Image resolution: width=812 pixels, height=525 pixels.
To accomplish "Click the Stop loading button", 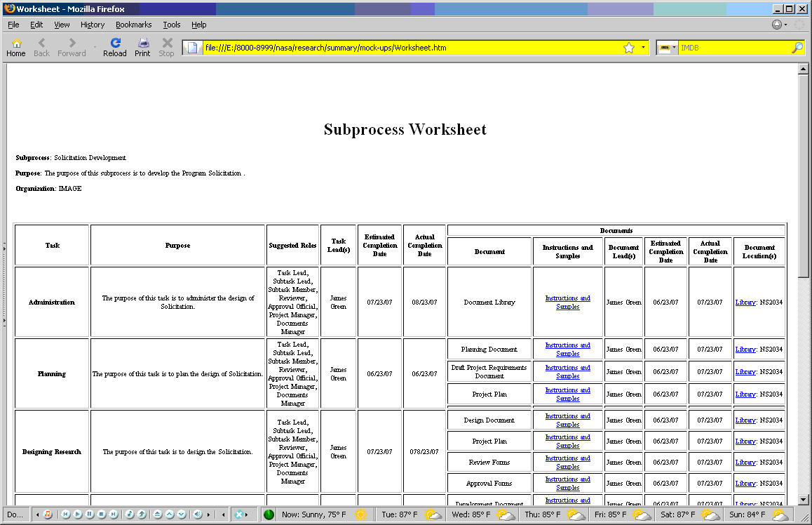I will coord(167,47).
